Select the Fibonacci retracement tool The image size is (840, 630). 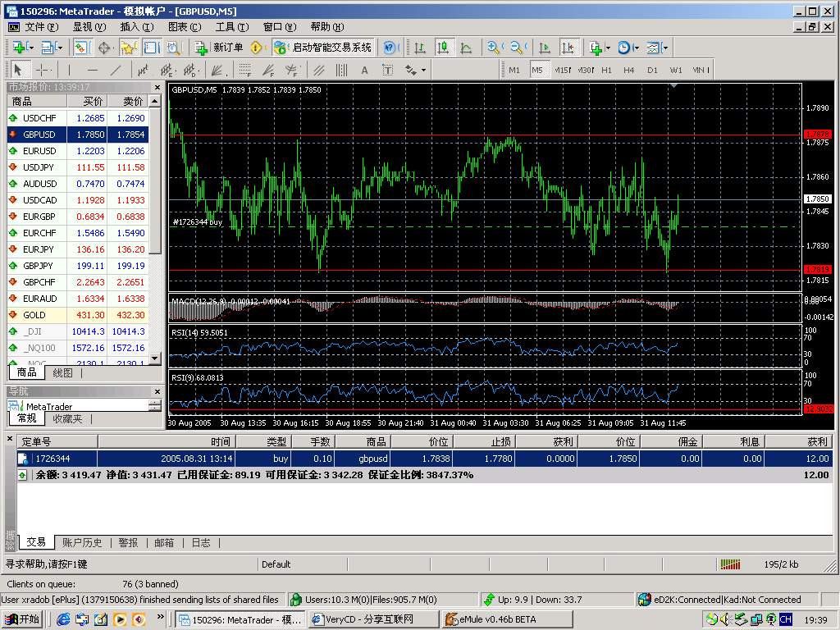click(245, 71)
